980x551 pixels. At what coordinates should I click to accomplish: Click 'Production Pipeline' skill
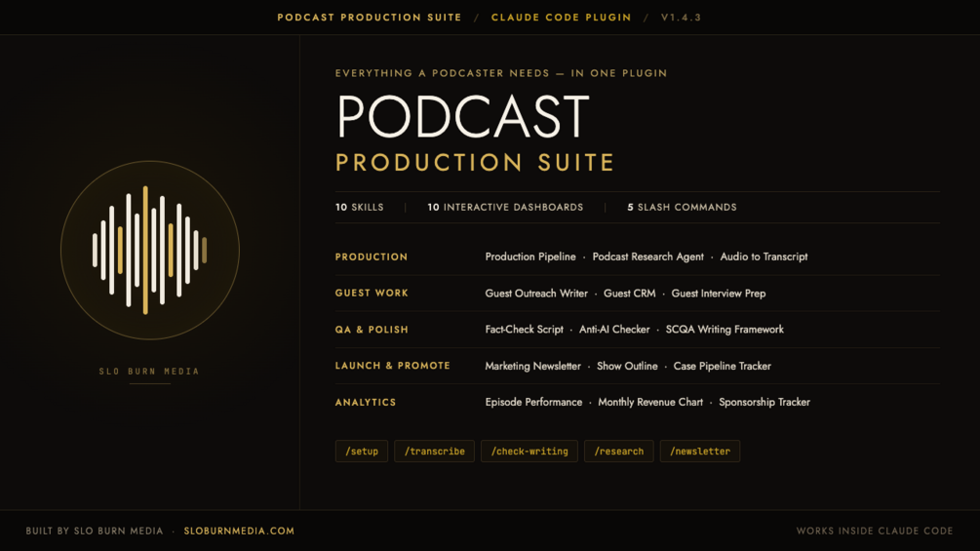click(x=530, y=256)
